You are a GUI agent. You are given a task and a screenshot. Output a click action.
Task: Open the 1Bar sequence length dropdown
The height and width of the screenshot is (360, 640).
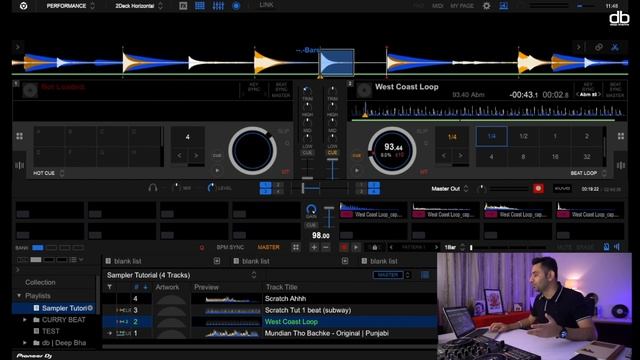[454, 247]
